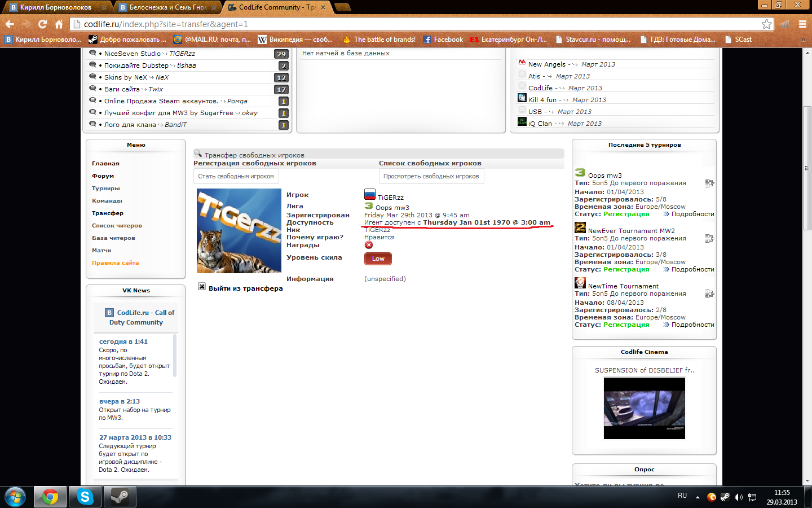
Task: Click Выйти из трансфера link
Action: point(246,288)
